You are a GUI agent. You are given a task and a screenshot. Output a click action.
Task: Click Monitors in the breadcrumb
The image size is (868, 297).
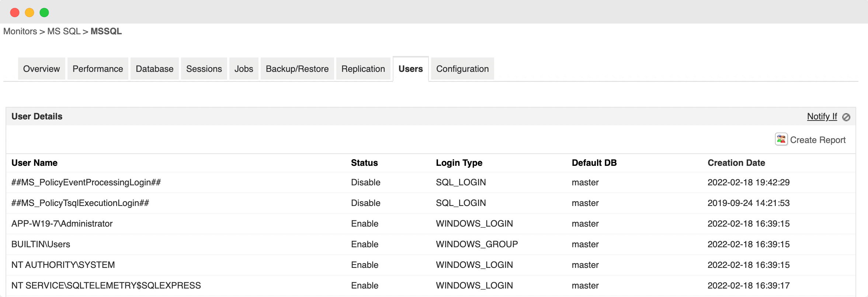[20, 31]
